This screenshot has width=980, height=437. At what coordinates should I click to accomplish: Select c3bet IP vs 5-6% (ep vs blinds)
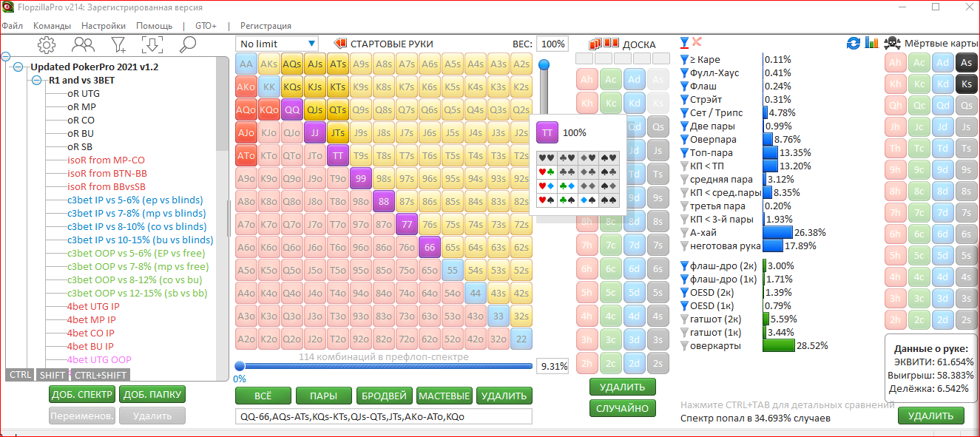[x=136, y=200]
